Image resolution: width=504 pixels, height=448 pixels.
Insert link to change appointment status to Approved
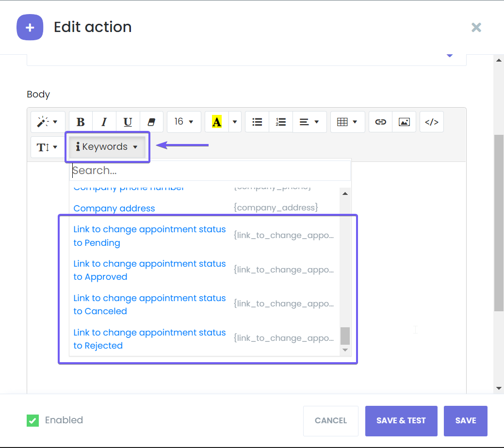(x=149, y=270)
